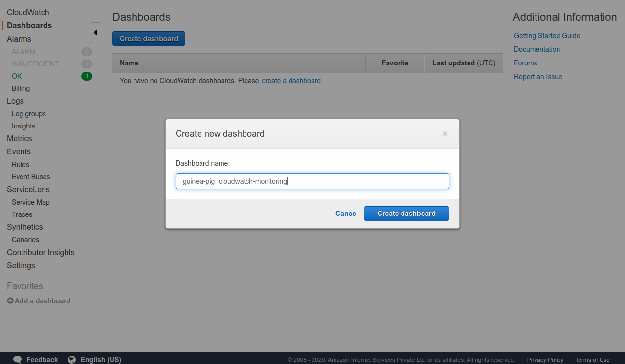625x364 pixels.
Task: Click the plus icon beside Add a dashboard
Action: pyautogui.click(x=10, y=301)
